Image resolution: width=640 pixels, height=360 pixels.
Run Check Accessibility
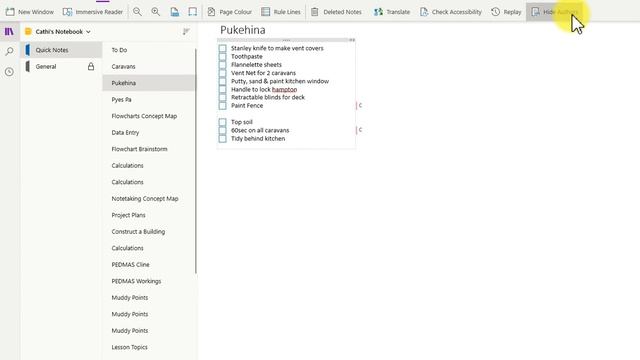click(451, 12)
